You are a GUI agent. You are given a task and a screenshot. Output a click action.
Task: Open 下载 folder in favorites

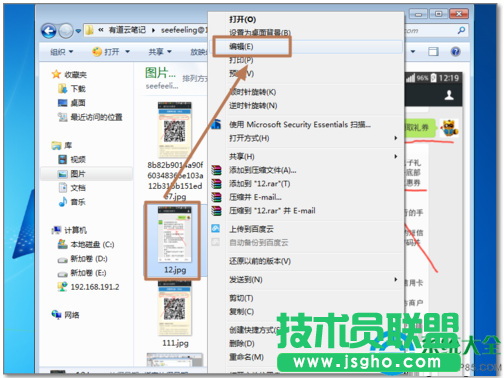tap(72, 89)
